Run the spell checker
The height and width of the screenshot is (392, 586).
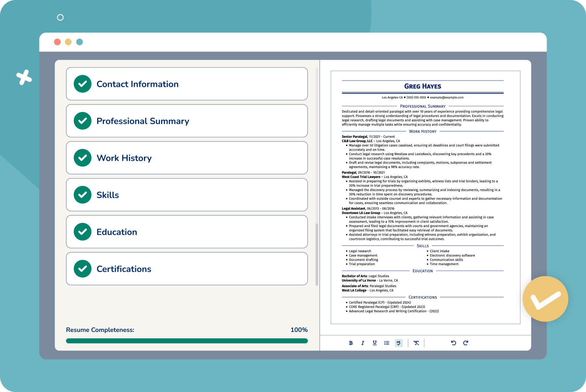pyautogui.click(x=399, y=343)
